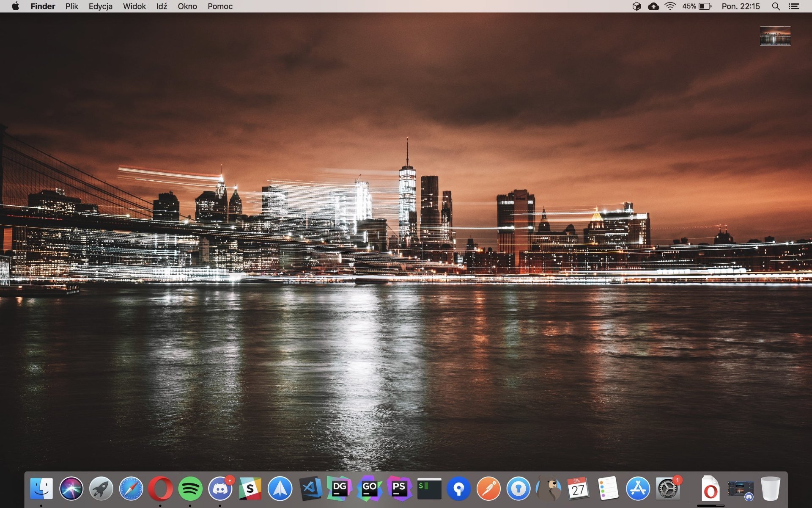Open the Widok menu

coord(134,6)
